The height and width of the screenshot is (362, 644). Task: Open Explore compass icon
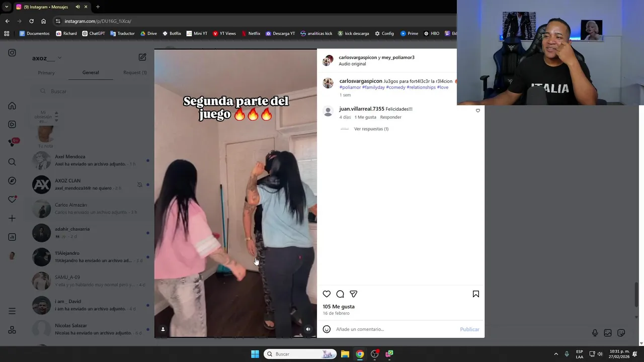pos(12,181)
